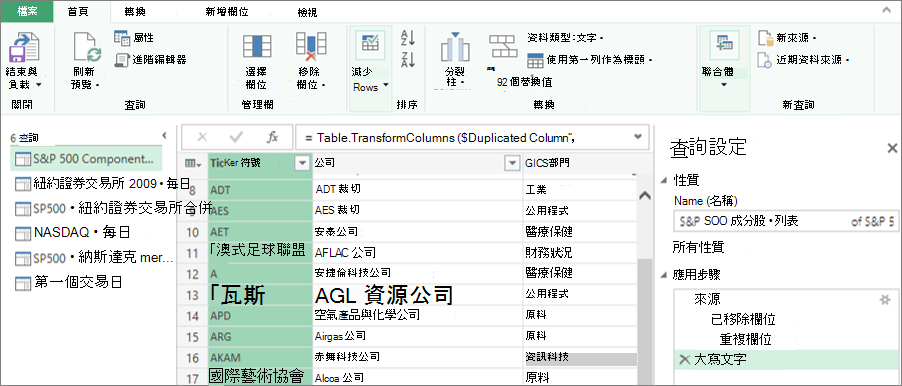Image resolution: width=902 pixels, height=386 pixels.
Task: Click the 新來源 new source icon
Action: click(x=766, y=38)
